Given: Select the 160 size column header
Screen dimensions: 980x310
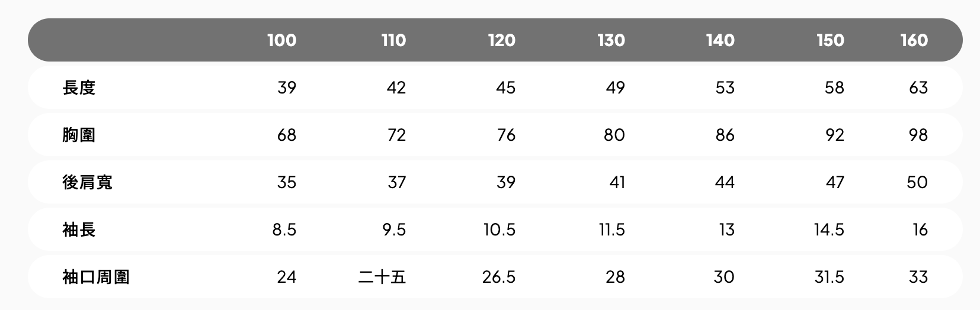Looking at the screenshot, I should [x=914, y=40].
